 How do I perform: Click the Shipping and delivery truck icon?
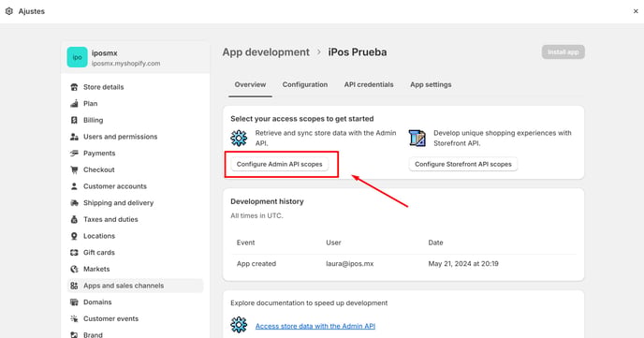74,203
